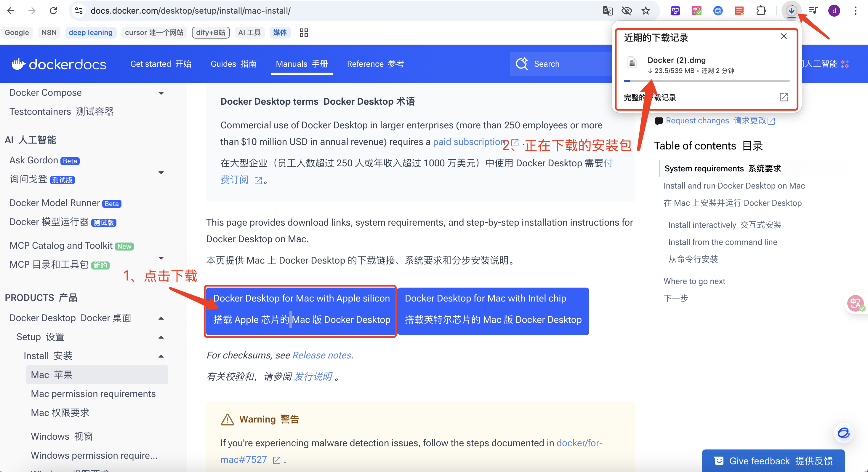Open the Guides nav tab
The width and height of the screenshot is (868, 472).
(x=233, y=64)
